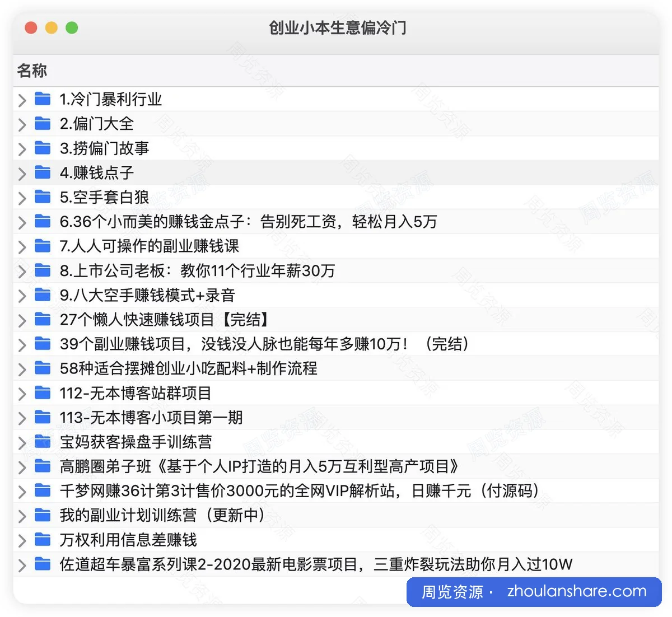Select folder icon of 5.空手套白狼

pyautogui.click(x=43, y=197)
